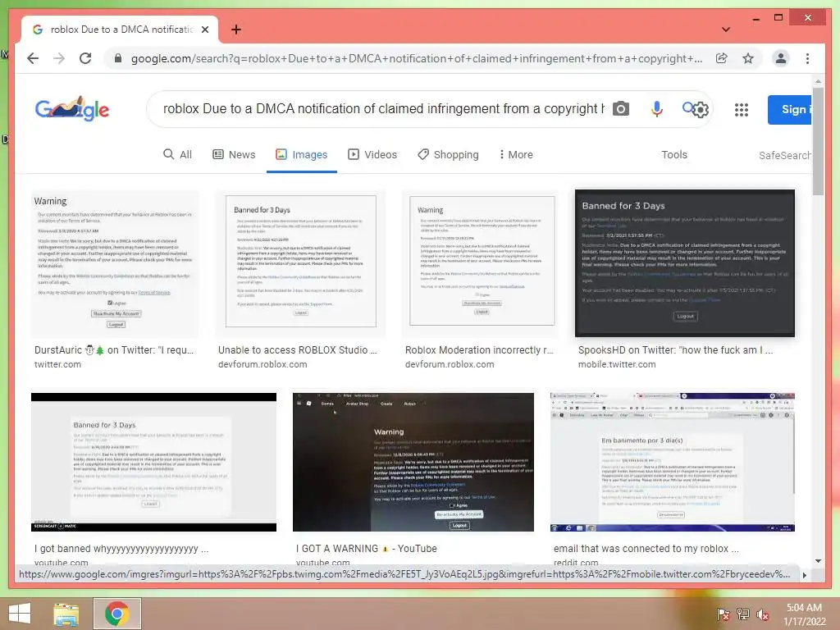Click the page vertical scrollbar thumb
840x630 pixels.
point(818,141)
